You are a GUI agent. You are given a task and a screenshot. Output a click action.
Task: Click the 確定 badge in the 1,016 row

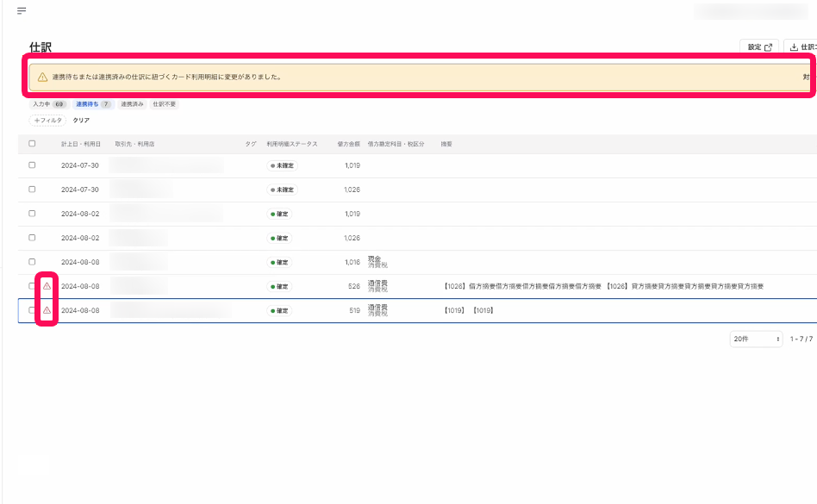279,263
